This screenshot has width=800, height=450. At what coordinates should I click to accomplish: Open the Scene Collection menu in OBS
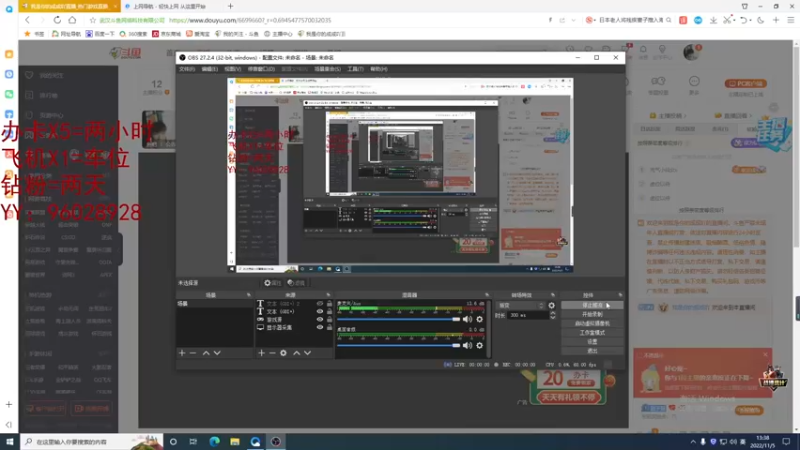tap(328, 69)
